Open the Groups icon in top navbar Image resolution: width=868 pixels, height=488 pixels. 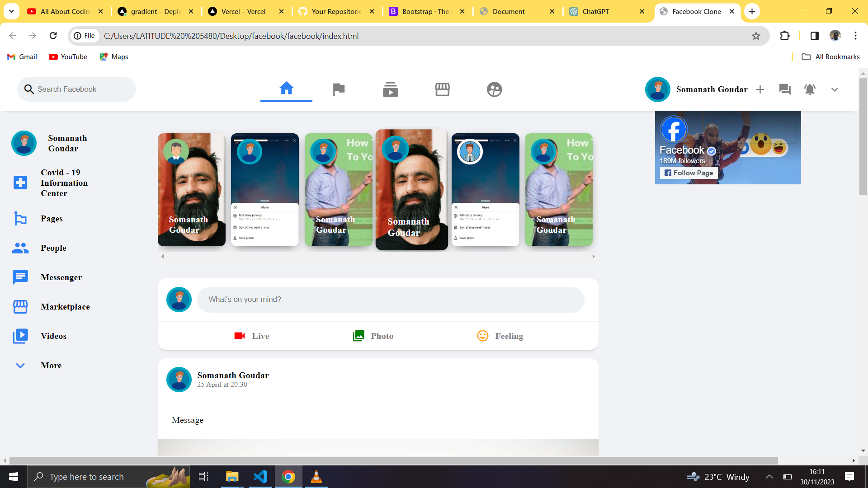point(494,89)
